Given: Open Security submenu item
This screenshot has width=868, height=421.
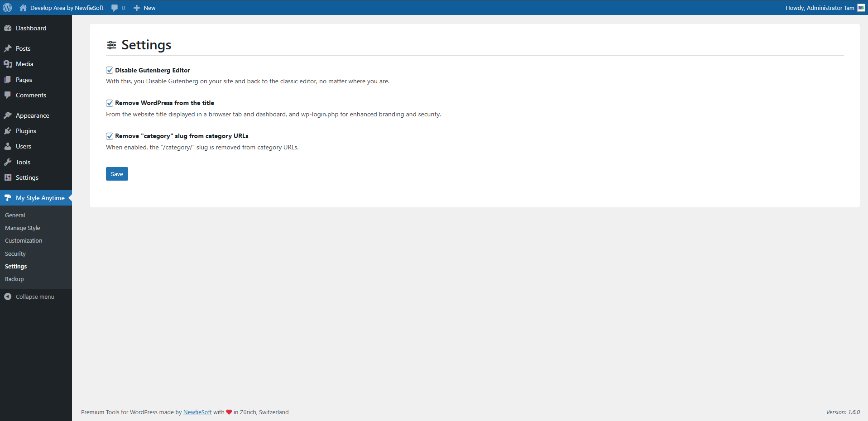Looking at the screenshot, I should pyautogui.click(x=15, y=254).
